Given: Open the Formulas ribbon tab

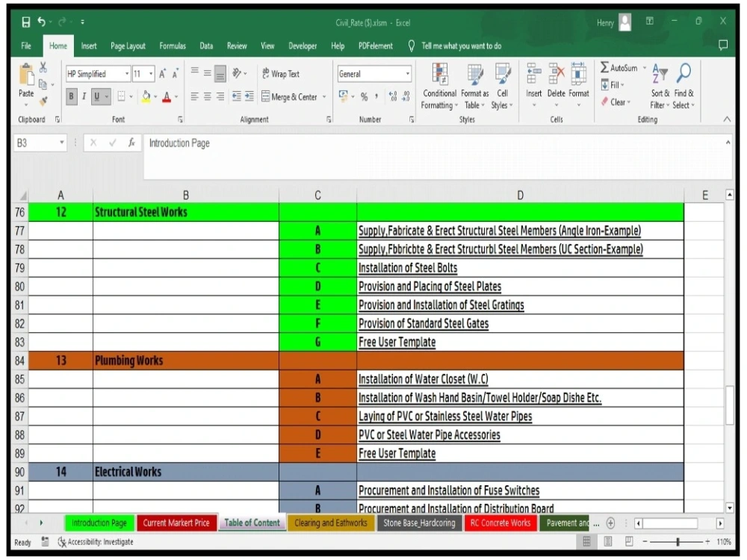Looking at the screenshot, I should (x=173, y=46).
